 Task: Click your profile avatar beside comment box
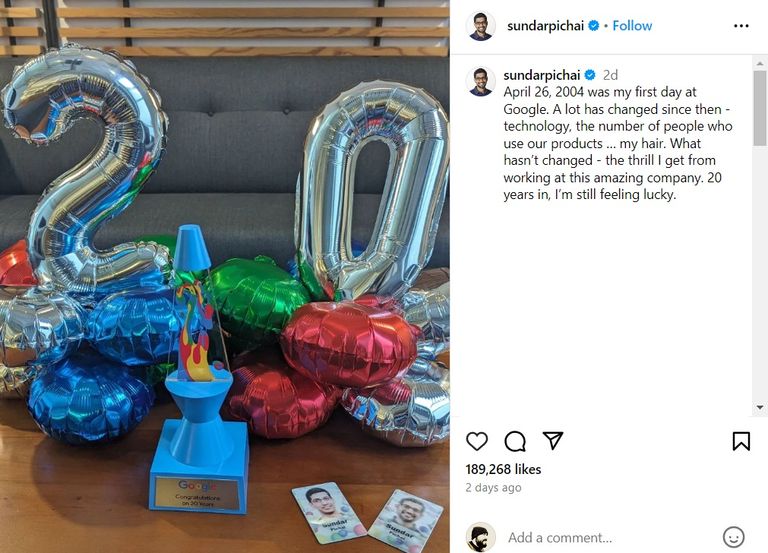click(x=480, y=537)
